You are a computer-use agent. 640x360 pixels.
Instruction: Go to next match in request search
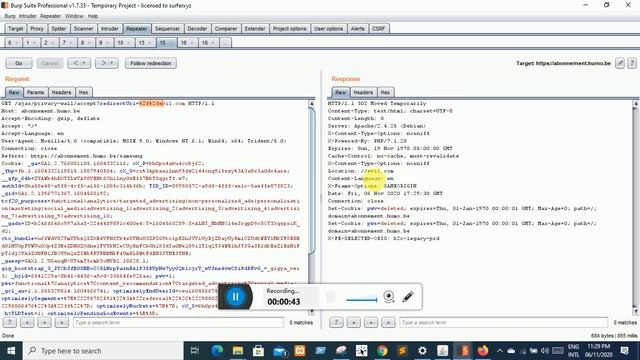pyautogui.click(x=62, y=322)
